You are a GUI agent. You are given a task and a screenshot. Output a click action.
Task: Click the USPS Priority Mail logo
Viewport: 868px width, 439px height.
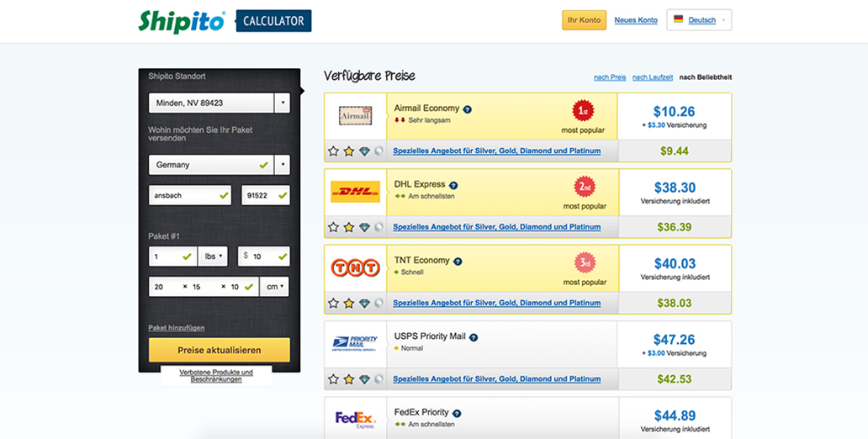356,343
